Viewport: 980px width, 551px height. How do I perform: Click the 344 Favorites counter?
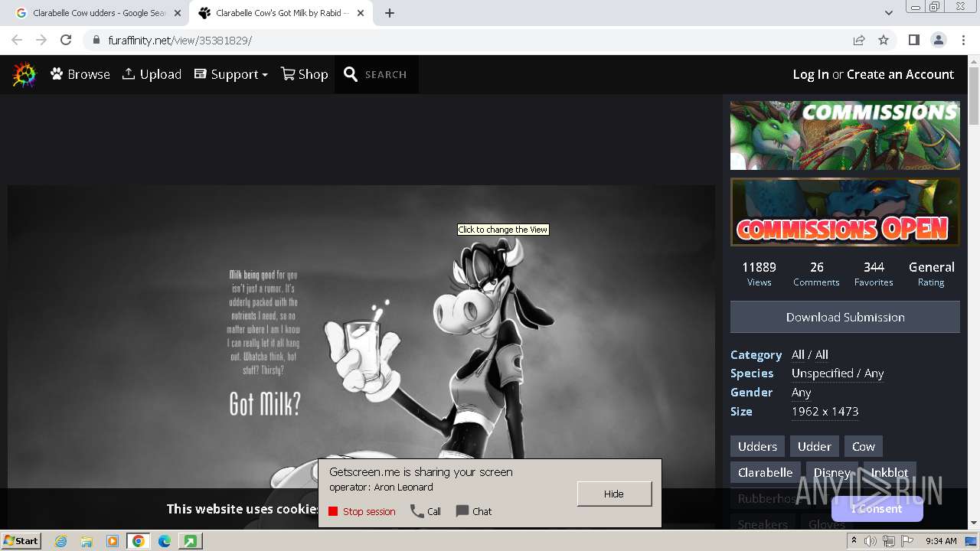874,273
